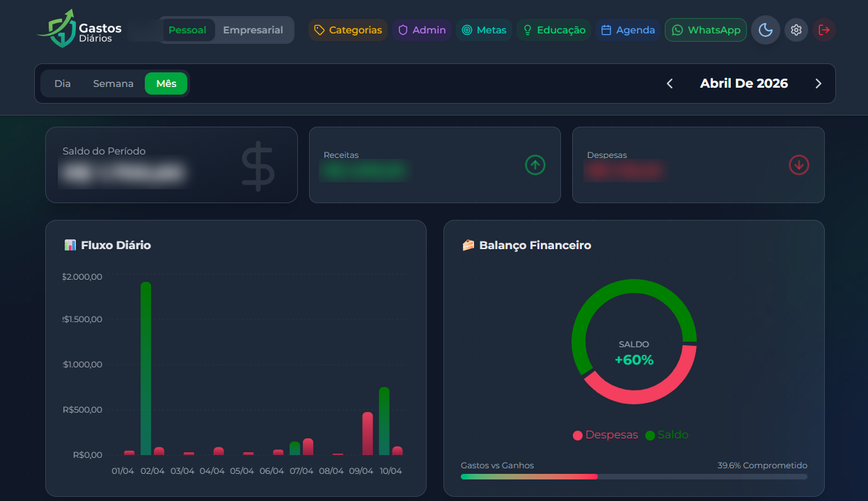Screen dimensions: 868x501
Task: Advance to the next month
Action: [x=818, y=83]
